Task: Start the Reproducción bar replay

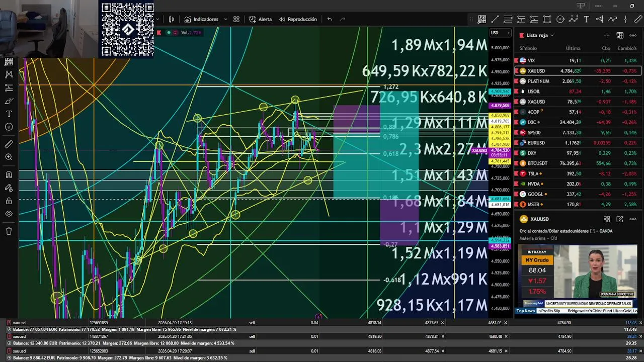Action: pos(298,19)
